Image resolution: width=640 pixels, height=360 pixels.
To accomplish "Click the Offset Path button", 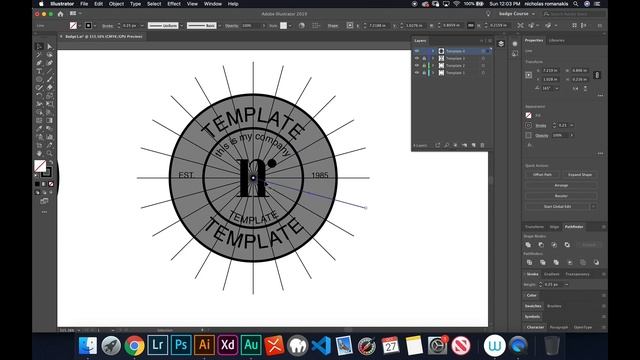I will click(x=542, y=175).
